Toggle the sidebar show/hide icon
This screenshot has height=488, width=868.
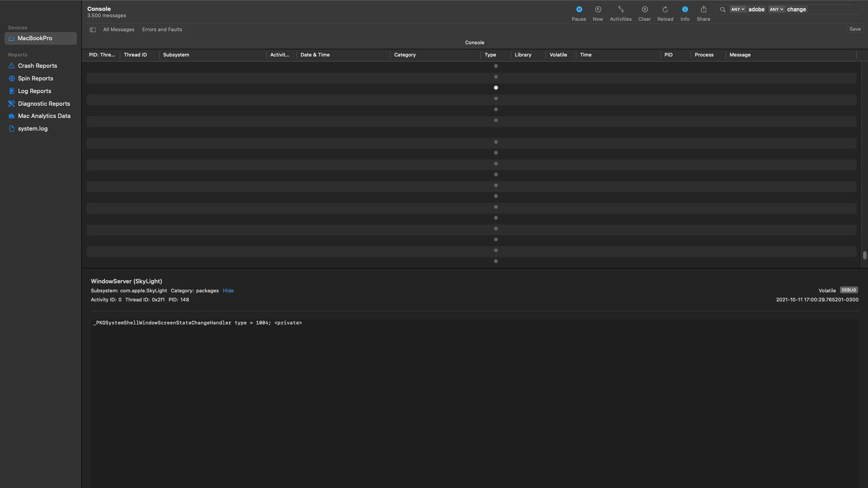pyautogui.click(x=93, y=30)
